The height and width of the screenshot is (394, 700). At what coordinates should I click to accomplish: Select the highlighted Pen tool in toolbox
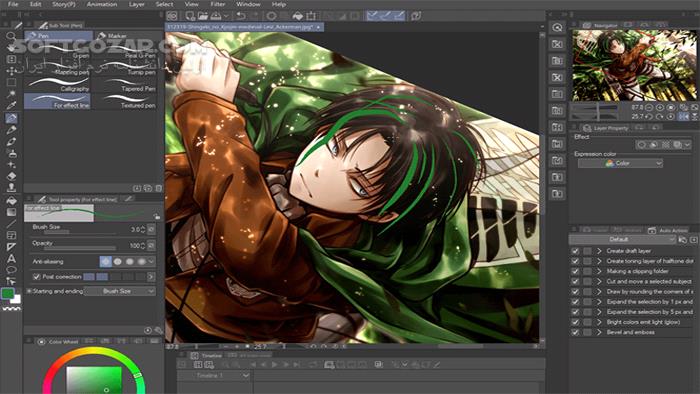[11, 118]
